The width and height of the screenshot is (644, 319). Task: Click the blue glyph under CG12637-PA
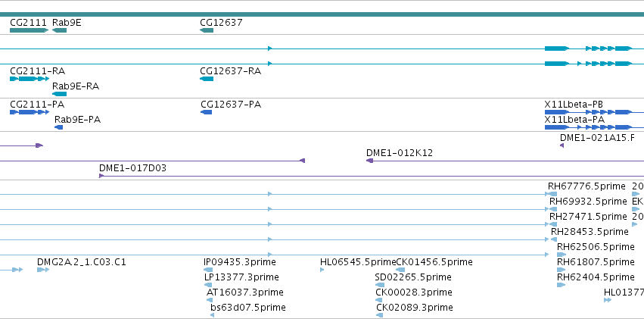[x=206, y=112]
